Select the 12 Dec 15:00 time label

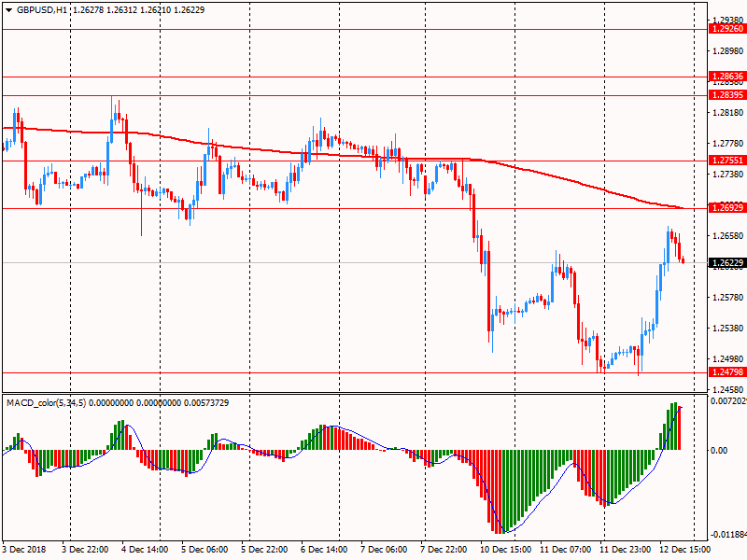click(x=684, y=550)
